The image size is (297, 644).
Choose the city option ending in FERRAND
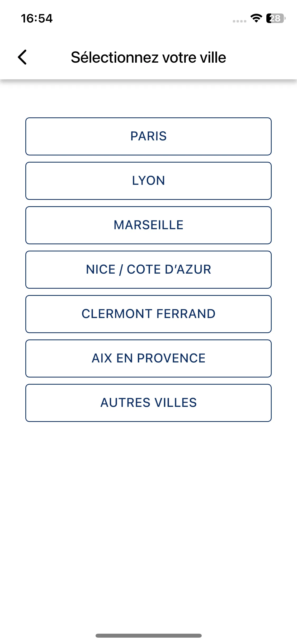click(x=148, y=314)
